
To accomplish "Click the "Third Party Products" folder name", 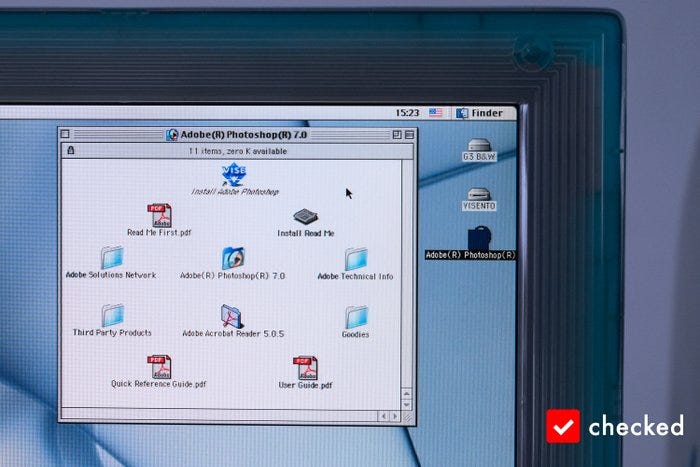I will [x=112, y=333].
